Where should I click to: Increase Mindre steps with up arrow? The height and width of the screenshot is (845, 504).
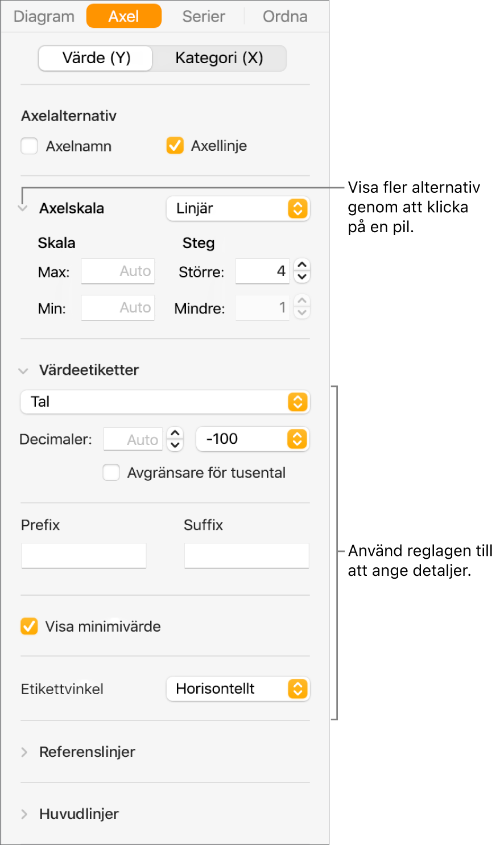(x=302, y=302)
